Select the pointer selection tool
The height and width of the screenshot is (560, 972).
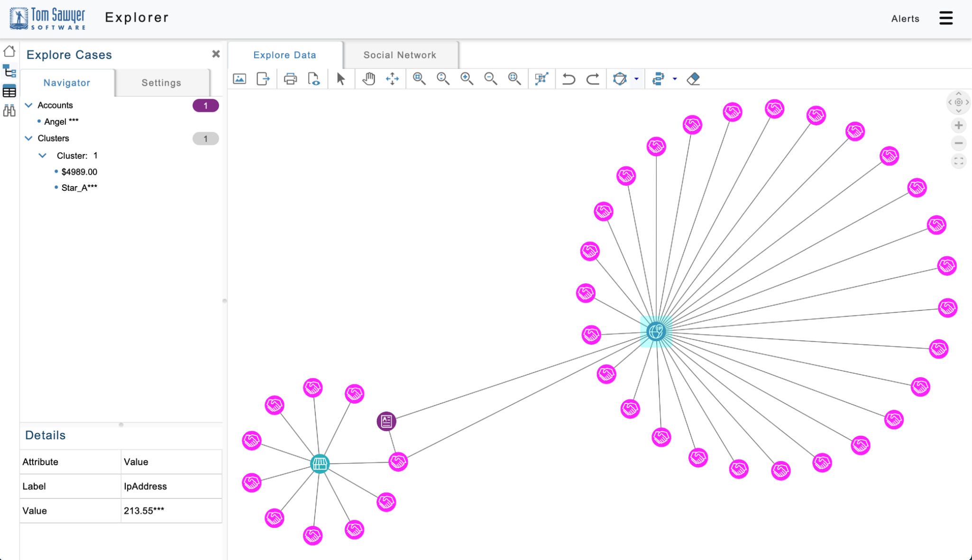(340, 79)
